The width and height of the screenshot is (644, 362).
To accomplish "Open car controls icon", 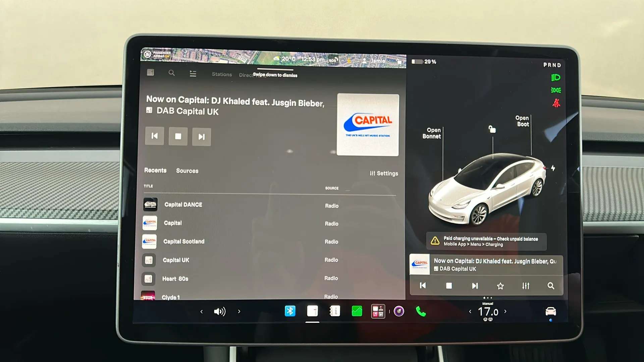I will (x=551, y=311).
